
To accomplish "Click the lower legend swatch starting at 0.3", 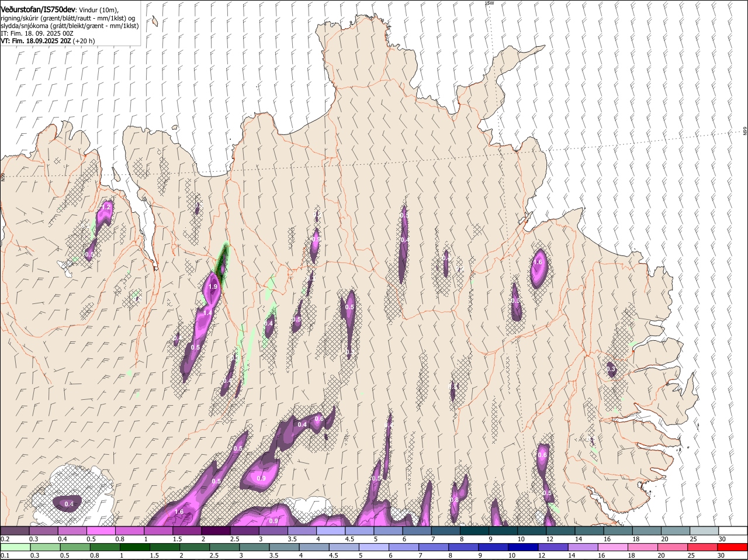I will (x=44, y=547).
